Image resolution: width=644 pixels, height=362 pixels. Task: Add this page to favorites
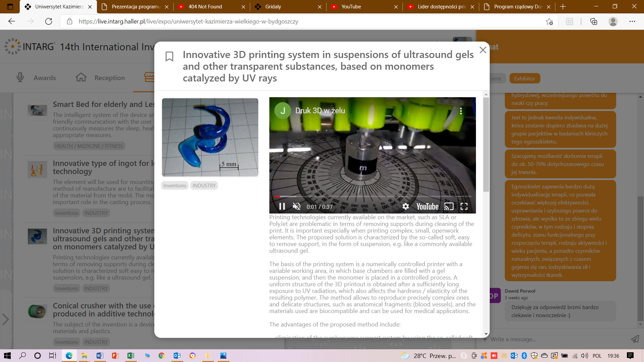(549, 21)
